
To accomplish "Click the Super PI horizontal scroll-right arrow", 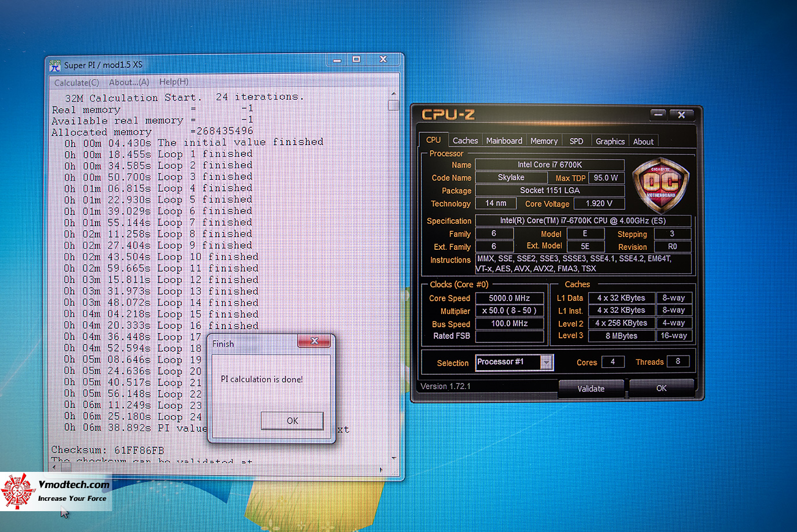I will tap(381, 470).
